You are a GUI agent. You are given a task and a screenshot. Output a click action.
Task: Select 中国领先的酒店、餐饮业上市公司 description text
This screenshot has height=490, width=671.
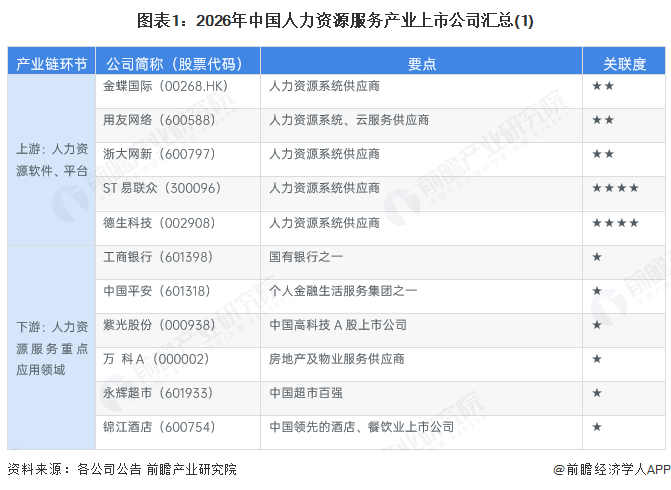coord(361,427)
